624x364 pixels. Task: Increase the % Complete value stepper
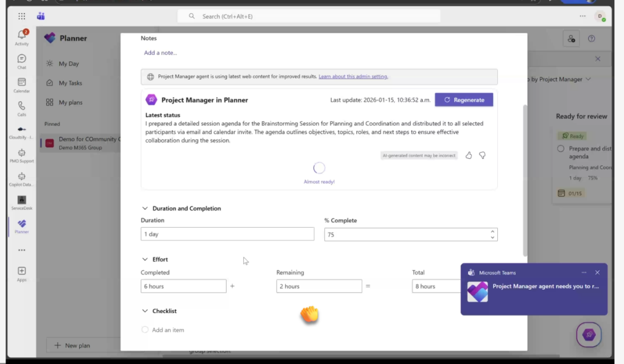(492, 232)
